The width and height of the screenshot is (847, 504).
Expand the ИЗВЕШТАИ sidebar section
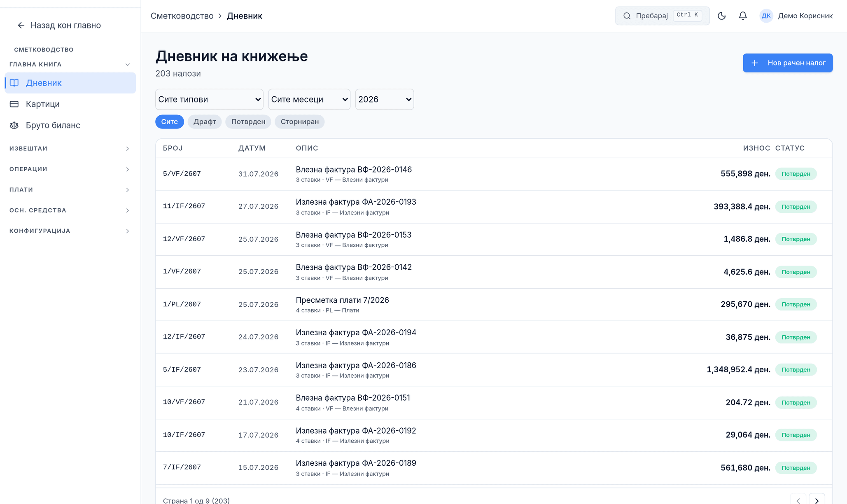[x=70, y=148]
